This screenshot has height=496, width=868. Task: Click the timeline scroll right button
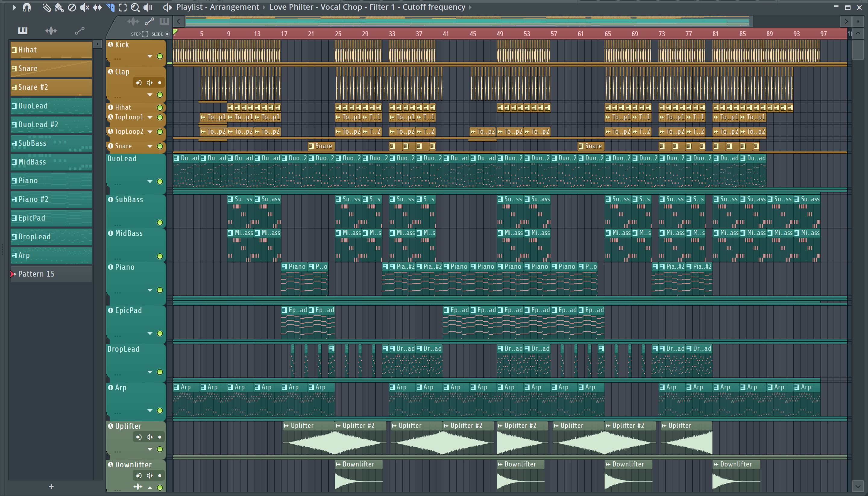[x=846, y=21]
